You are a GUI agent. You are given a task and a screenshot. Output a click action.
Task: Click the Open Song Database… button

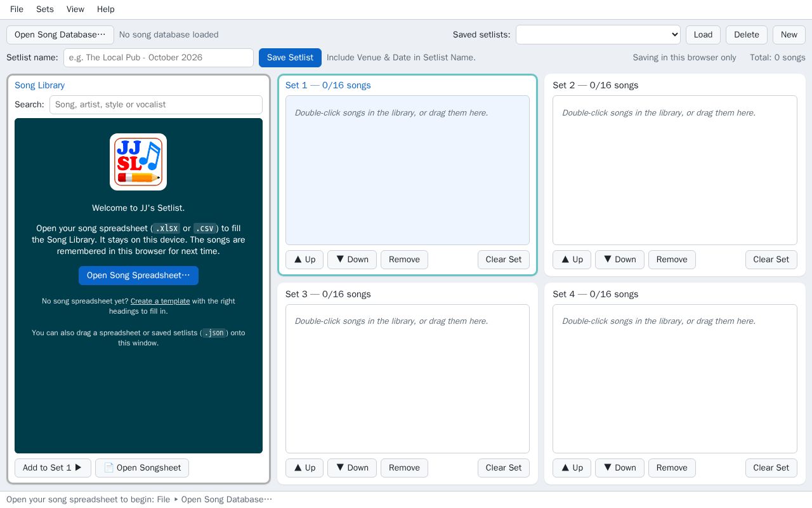tap(60, 35)
